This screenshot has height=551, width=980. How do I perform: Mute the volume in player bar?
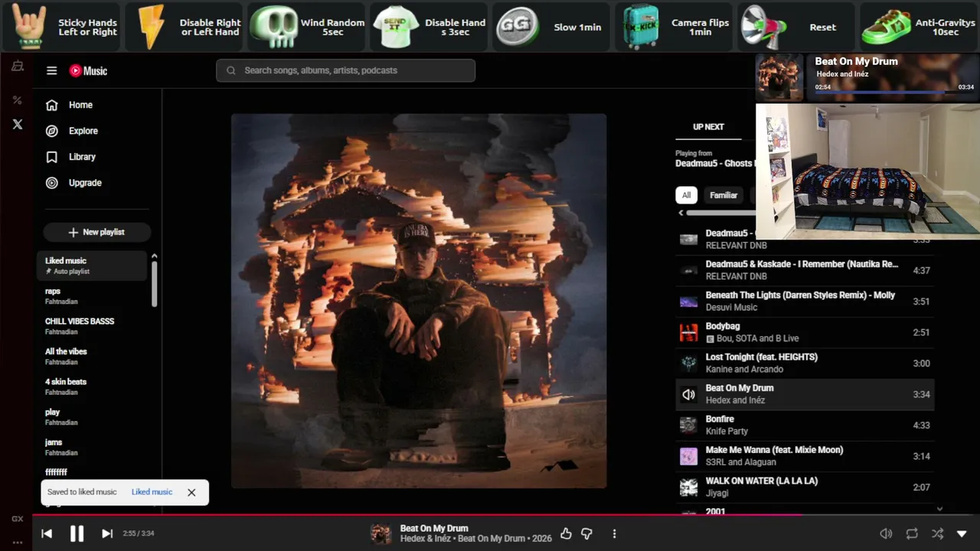click(x=886, y=533)
